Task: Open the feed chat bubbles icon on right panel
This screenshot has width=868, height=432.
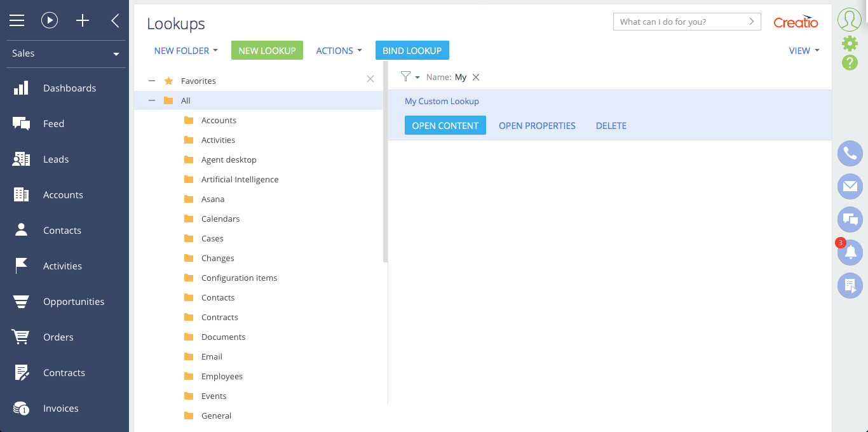Action: 850,219
